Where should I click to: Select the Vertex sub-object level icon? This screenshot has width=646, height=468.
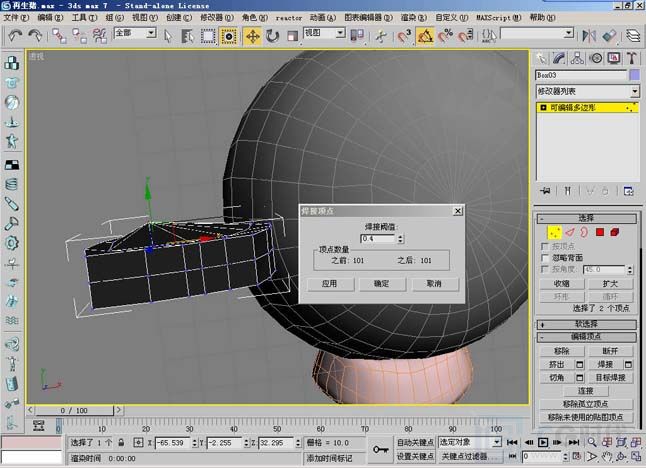point(555,232)
